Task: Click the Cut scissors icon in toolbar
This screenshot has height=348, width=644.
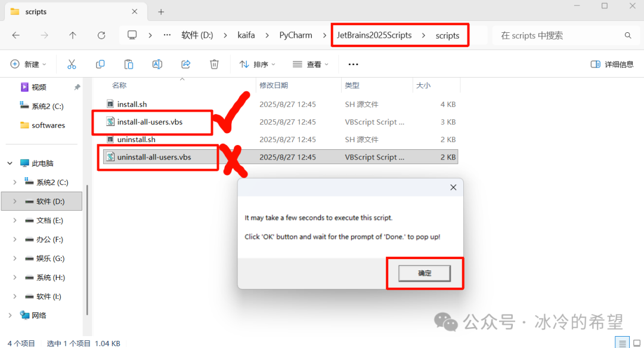Action: pos(72,64)
